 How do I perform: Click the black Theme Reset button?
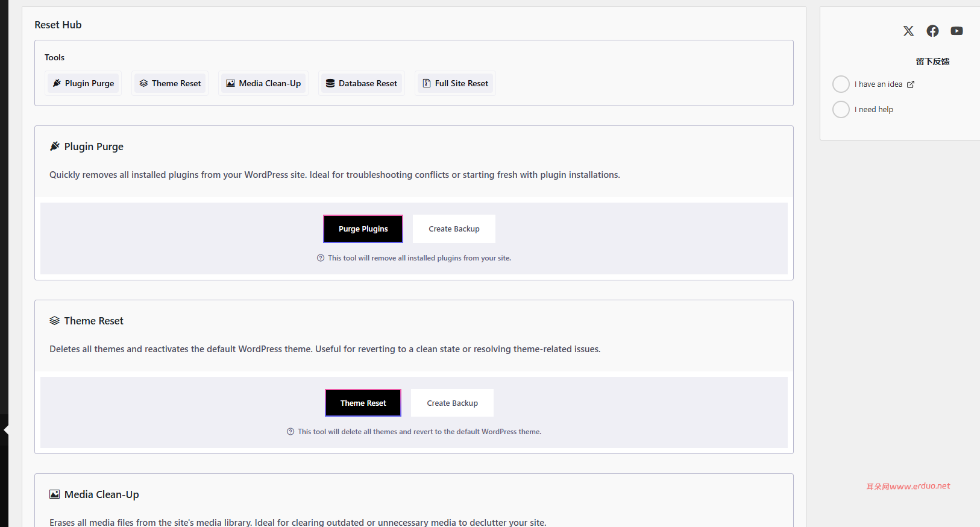pos(363,403)
